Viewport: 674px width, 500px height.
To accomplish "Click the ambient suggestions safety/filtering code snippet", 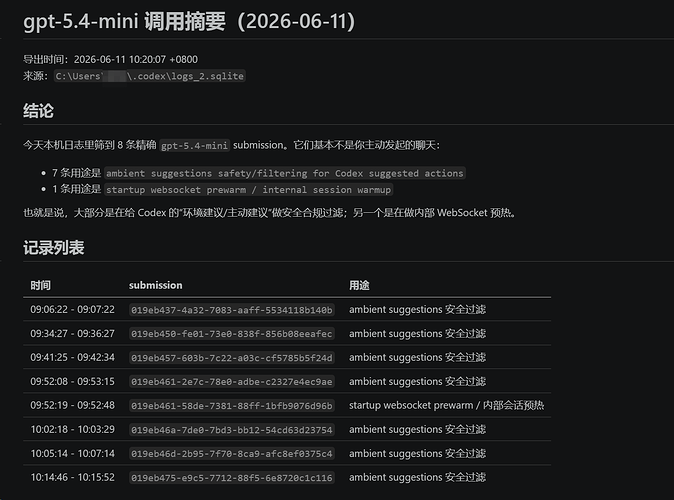I will [285, 173].
